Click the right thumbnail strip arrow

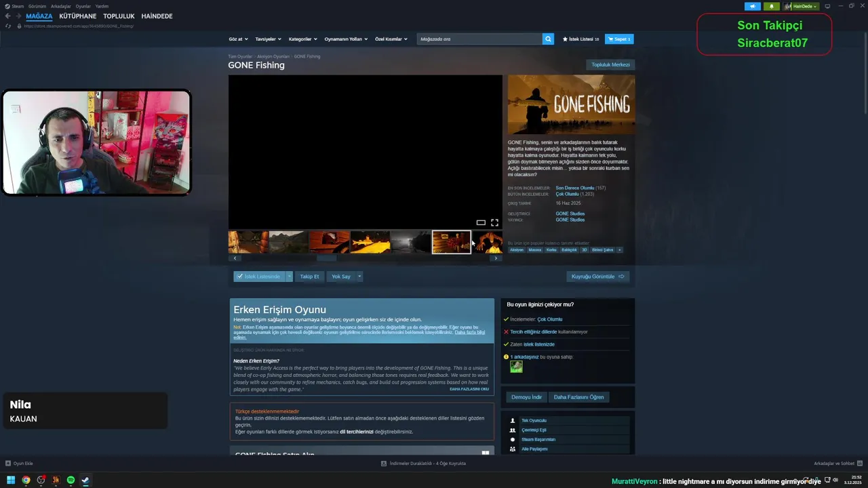tap(496, 258)
